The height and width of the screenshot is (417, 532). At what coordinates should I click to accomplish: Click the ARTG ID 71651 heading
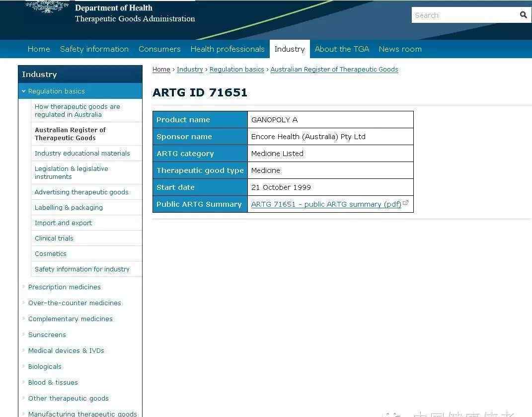point(200,92)
